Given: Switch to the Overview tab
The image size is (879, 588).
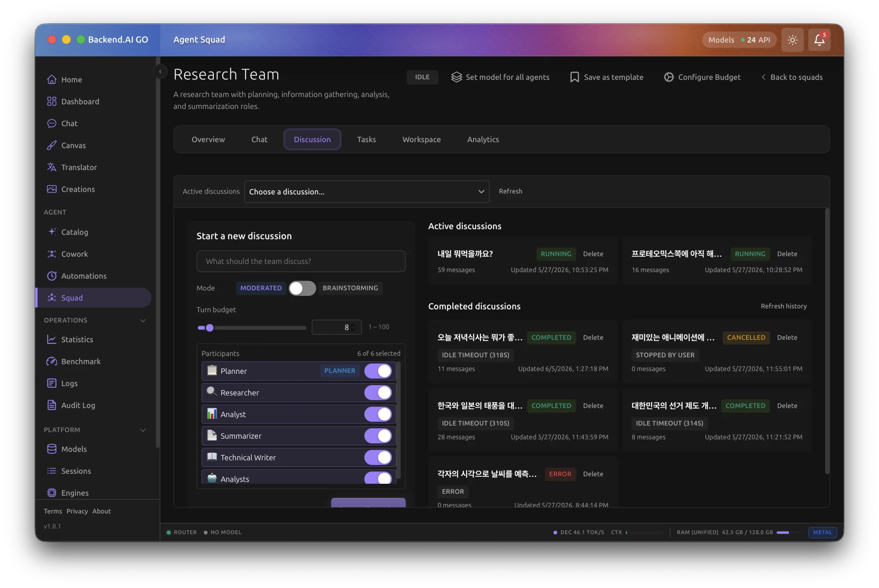Looking at the screenshot, I should pyautogui.click(x=208, y=139).
